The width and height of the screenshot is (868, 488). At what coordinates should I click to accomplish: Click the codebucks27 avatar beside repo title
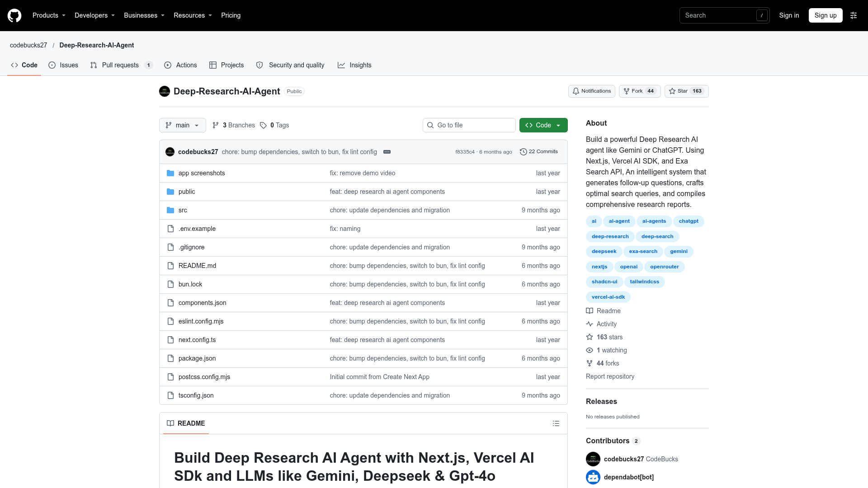click(165, 91)
